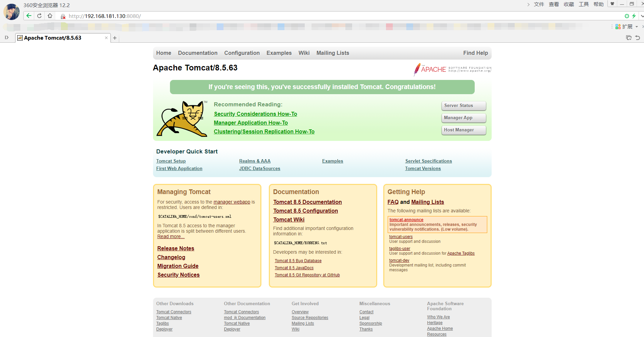Click the page reload icon
This screenshot has height=337, width=644.
pyautogui.click(x=39, y=16)
